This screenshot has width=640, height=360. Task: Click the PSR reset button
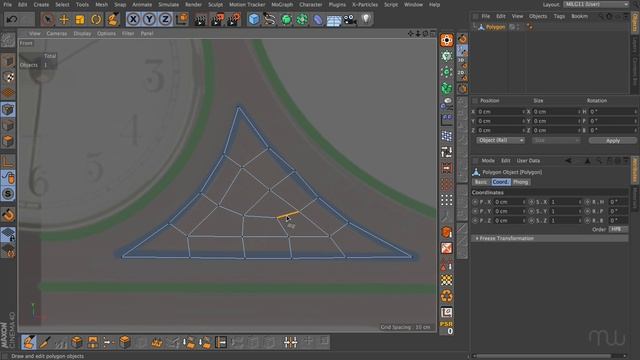tap(446, 327)
